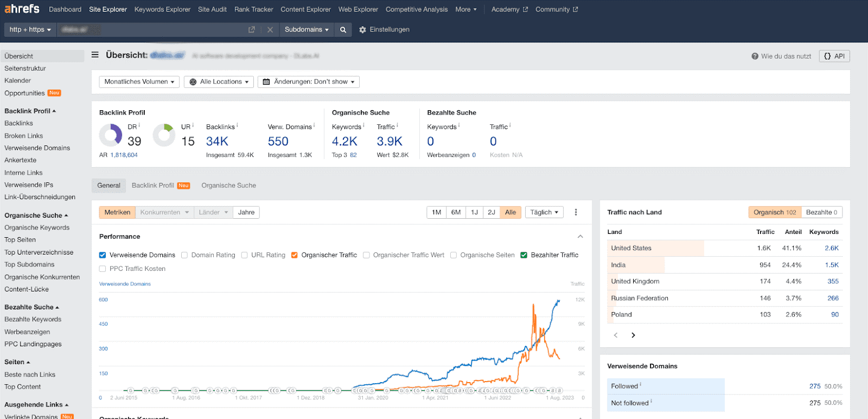Click the Not followed info icon
This screenshot has width=868, height=419.
point(651,402)
